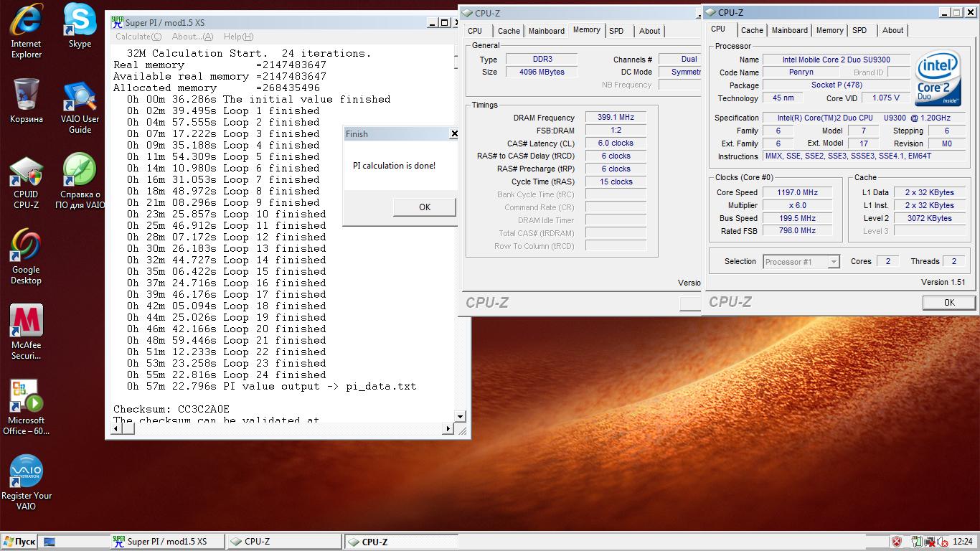This screenshot has height=551, width=980.
Task: Click McAfee shield tray icon
Action: click(x=896, y=542)
